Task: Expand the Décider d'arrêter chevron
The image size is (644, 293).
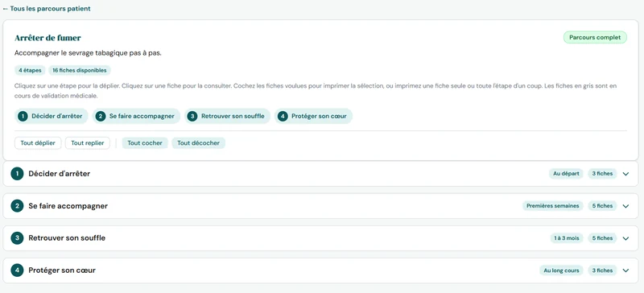Action: (625, 174)
